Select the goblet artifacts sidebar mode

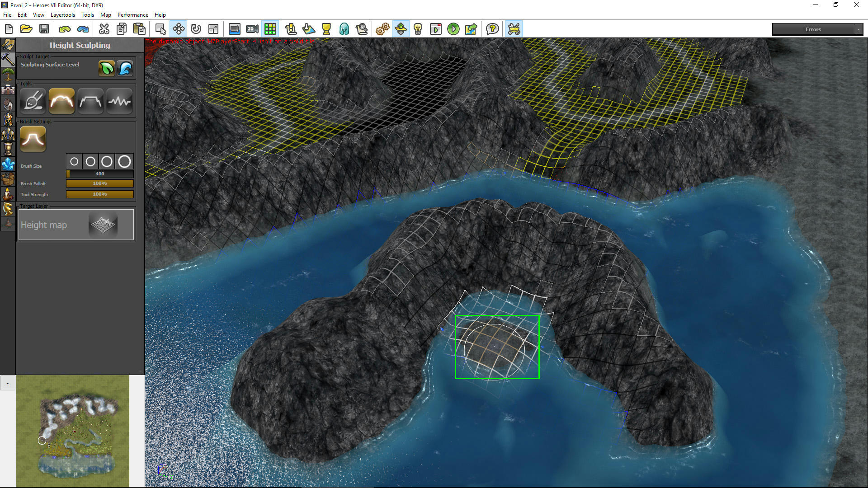tap(8, 149)
